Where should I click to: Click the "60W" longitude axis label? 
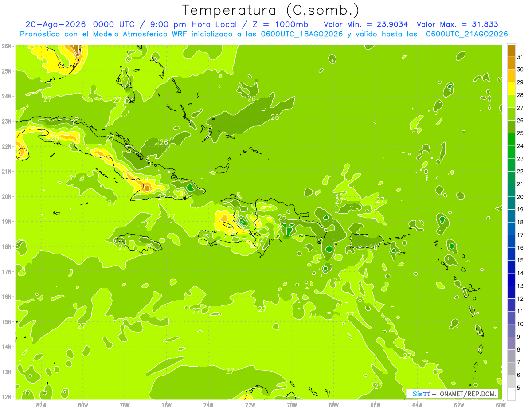[501, 405]
